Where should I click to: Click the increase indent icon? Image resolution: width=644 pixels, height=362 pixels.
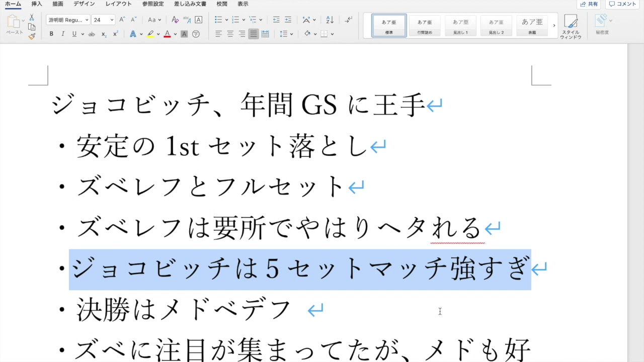pos(288,20)
